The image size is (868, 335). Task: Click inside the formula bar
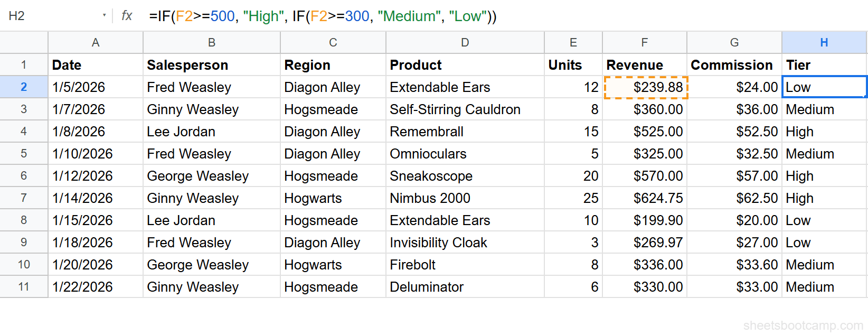point(370,16)
